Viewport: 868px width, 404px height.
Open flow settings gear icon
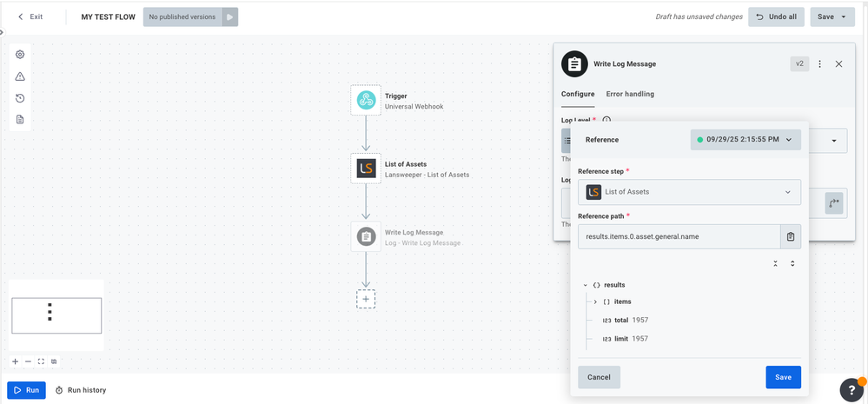(20, 55)
